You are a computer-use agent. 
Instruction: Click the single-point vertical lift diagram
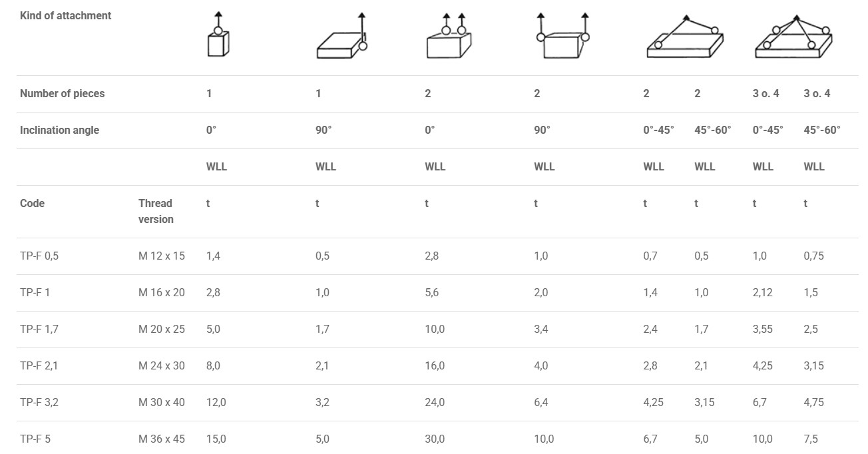click(218, 37)
